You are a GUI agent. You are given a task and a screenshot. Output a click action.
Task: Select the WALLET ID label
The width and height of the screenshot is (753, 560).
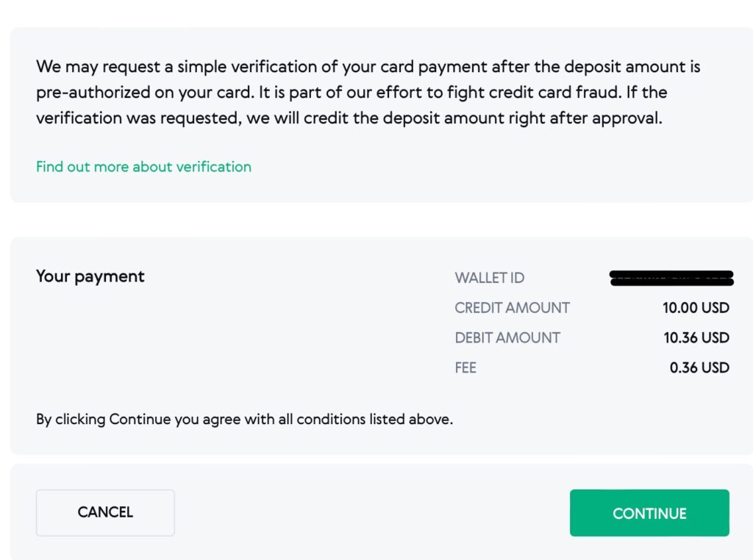[x=489, y=278]
